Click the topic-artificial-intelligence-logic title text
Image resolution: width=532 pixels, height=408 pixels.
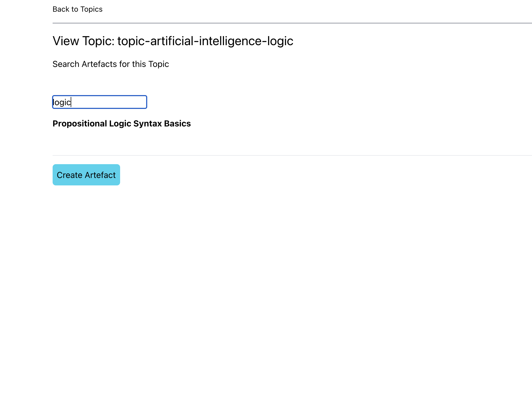click(x=205, y=41)
